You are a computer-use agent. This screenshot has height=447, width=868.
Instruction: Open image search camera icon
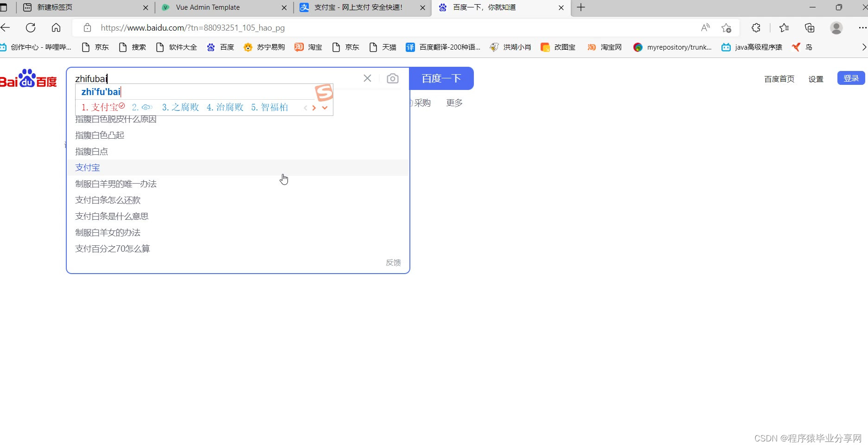tap(392, 78)
